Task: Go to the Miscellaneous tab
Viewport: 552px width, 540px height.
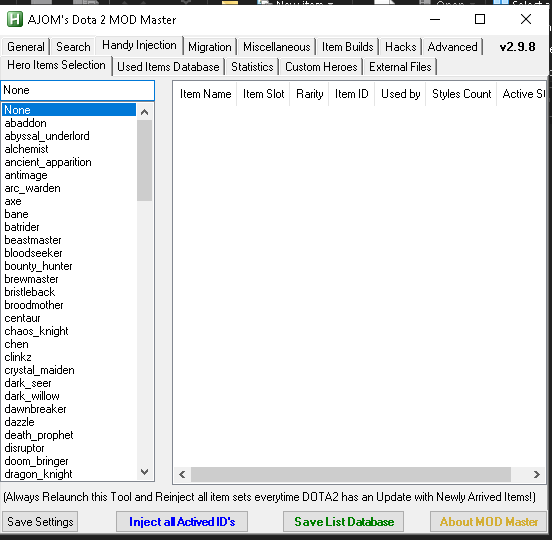Action: tap(277, 47)
